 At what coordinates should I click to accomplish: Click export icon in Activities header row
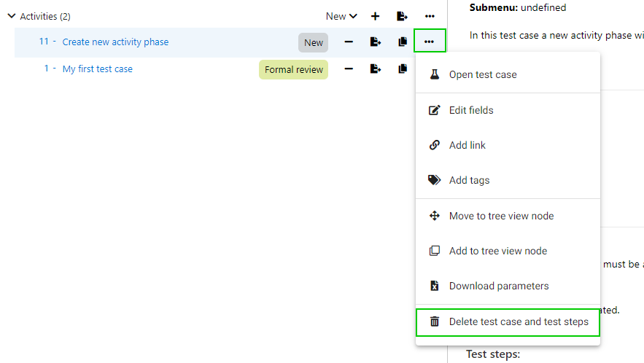point(402,16)
